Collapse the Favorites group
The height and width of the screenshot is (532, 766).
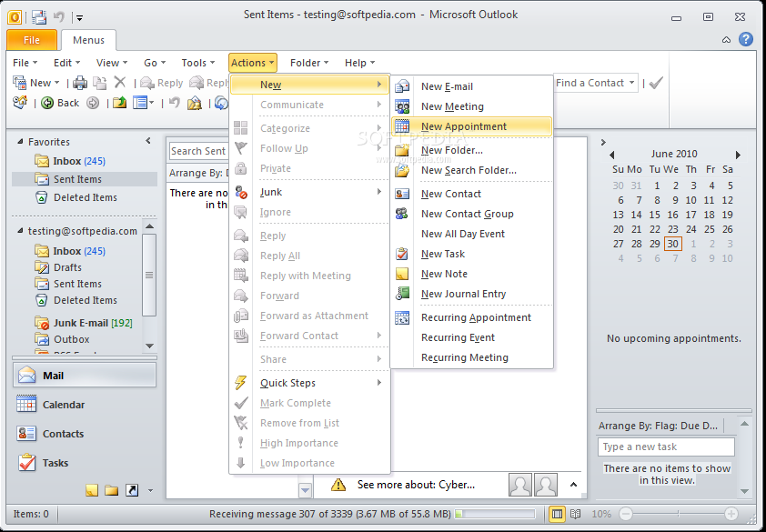(20, 142)
